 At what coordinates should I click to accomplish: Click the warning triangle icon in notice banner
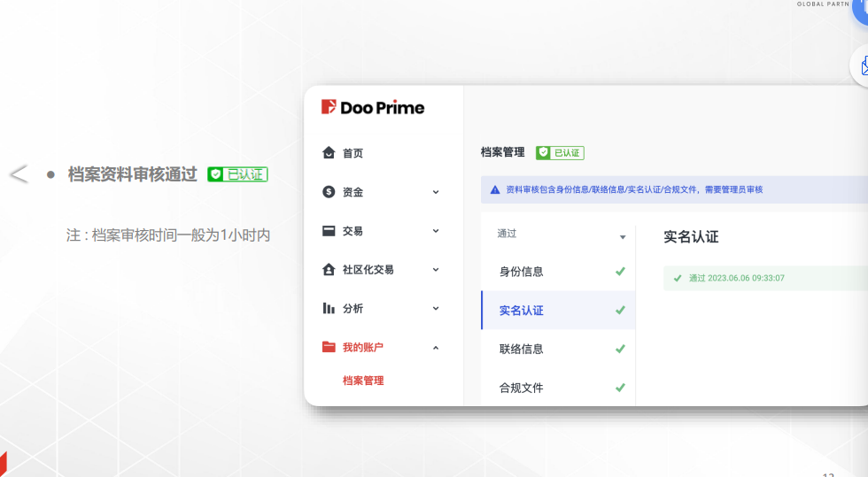(x=495, y=189)
